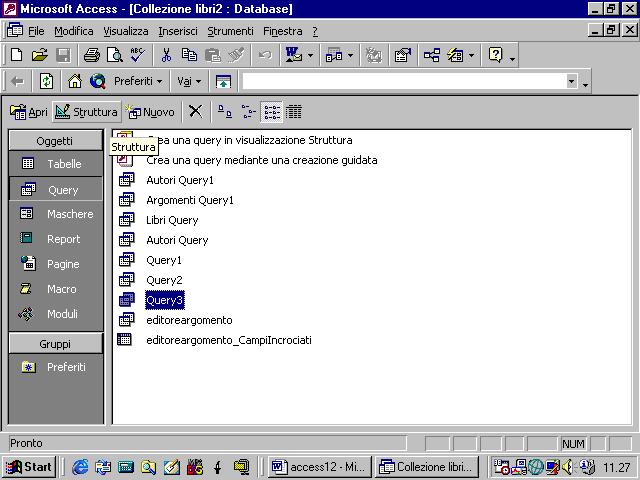640x480 pixels.
Task: Click the Copy toolbar icon
Action: [189, 55]
